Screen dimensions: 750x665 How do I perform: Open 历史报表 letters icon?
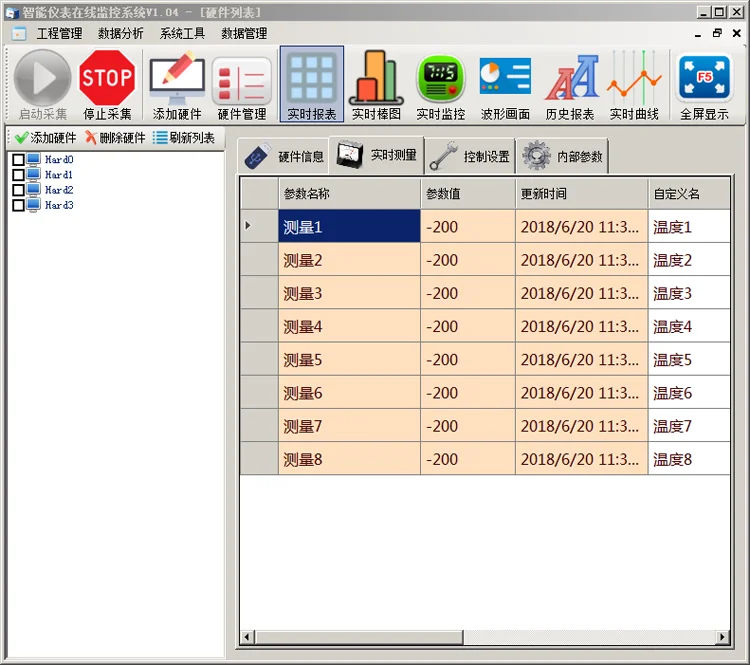point(571,78)
